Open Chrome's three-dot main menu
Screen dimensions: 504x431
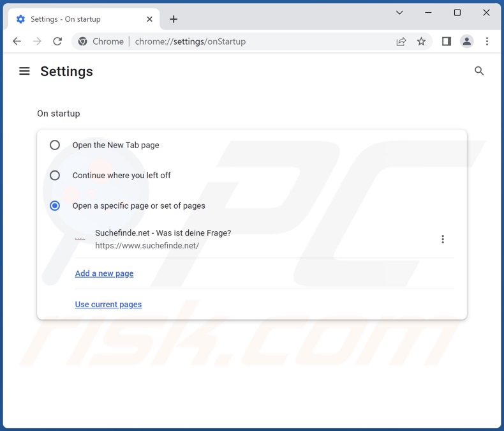pos(487,42)
